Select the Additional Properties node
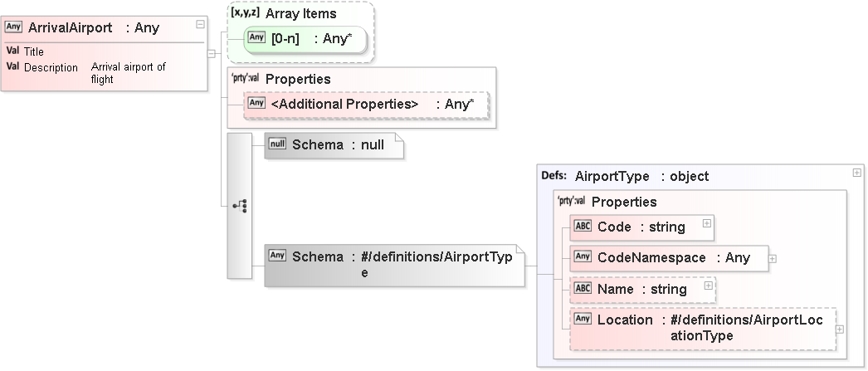The height and width of the screenshot is (371, 868). (366, 105)
